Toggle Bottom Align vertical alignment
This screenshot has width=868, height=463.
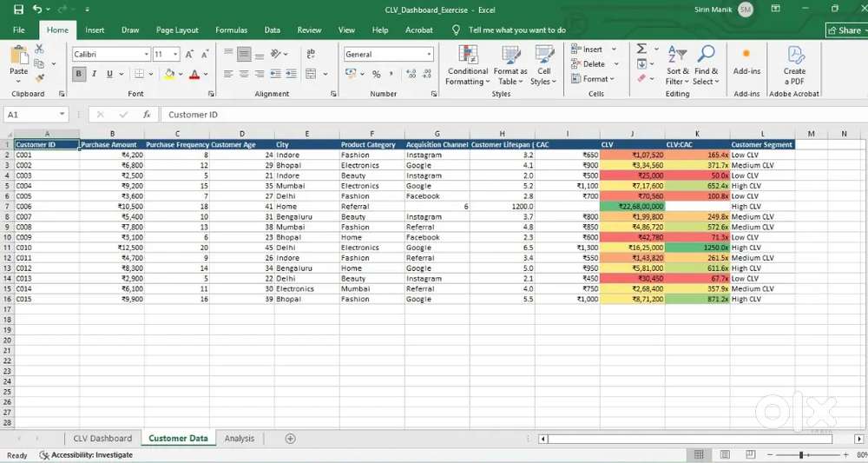tap(259, 54)
